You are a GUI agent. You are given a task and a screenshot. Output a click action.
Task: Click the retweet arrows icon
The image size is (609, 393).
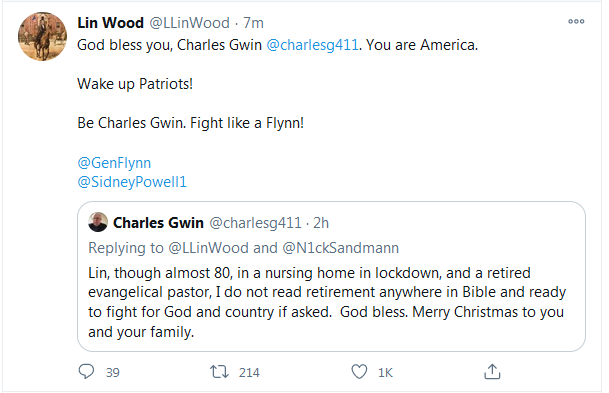click(x=219, y=372)
